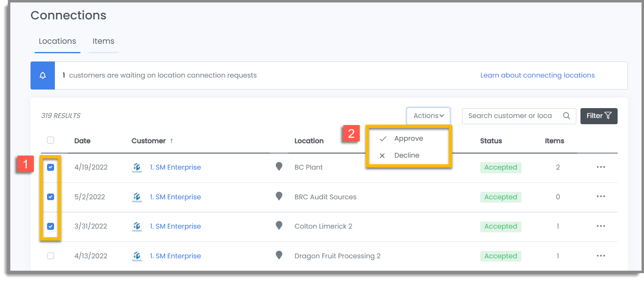Click the SM Enterprise logo in the 3/31/2022 row
This screenshot has width=644, height=281.
pyautogui.click(x=137, y=227)
